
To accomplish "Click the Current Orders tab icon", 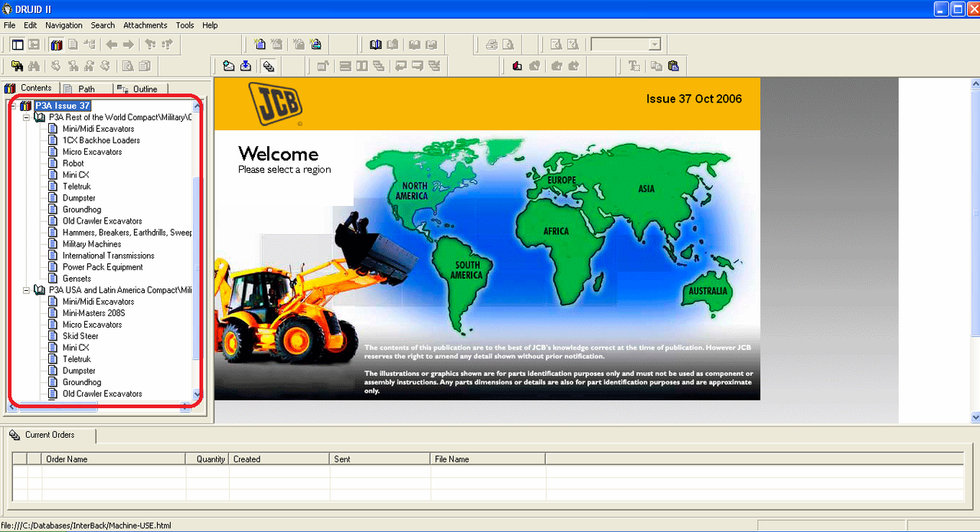I will pyautogui.click(x=15, y=436).
